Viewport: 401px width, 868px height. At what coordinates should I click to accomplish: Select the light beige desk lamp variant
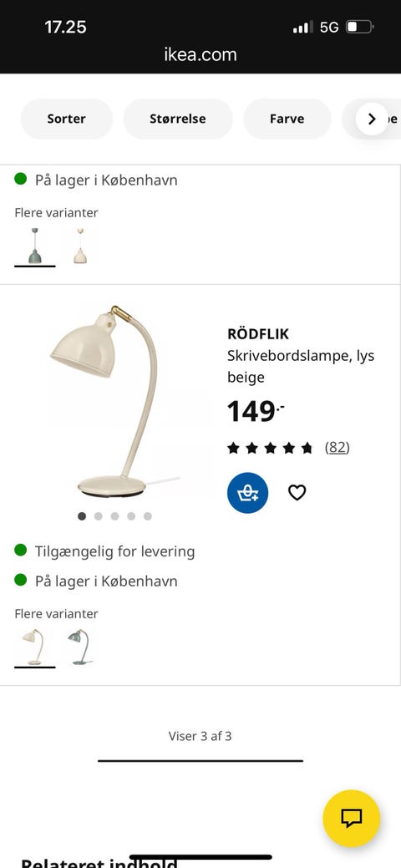pos(34,647)
